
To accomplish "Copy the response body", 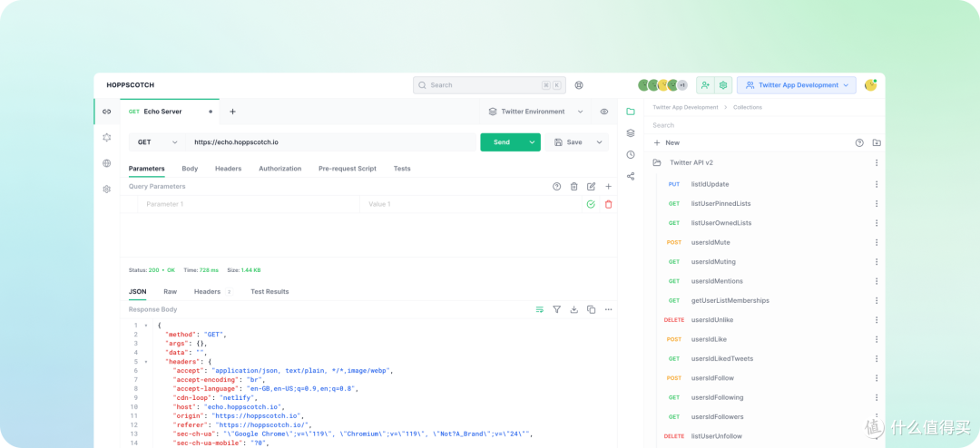I will click(592, 309).
